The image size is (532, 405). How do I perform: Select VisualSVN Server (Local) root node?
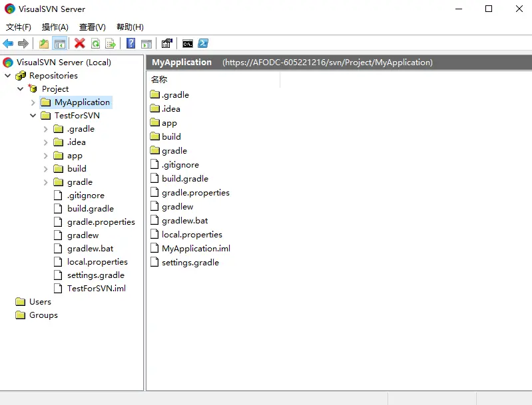(x=64, y=63)
